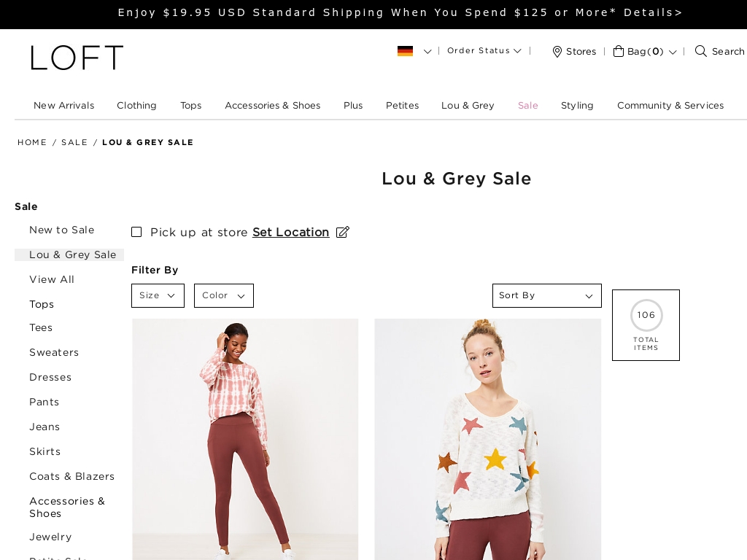747x560 pixels.
Task: Open the Sort By dropdown
Action: coord(546,295)
